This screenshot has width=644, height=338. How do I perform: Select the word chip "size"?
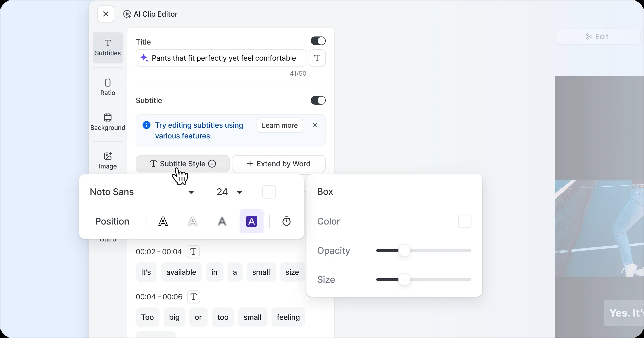[292, 272]
